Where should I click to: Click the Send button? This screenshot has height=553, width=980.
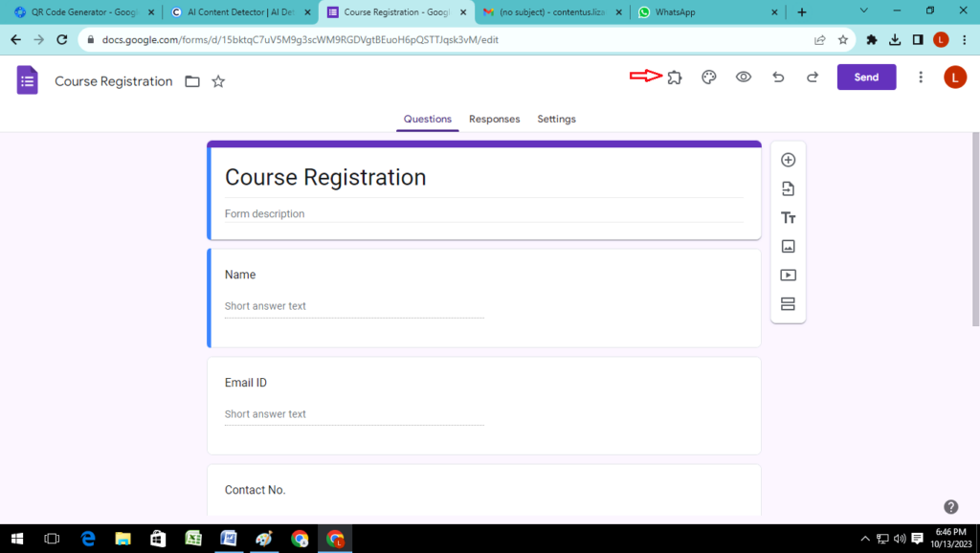866,77
